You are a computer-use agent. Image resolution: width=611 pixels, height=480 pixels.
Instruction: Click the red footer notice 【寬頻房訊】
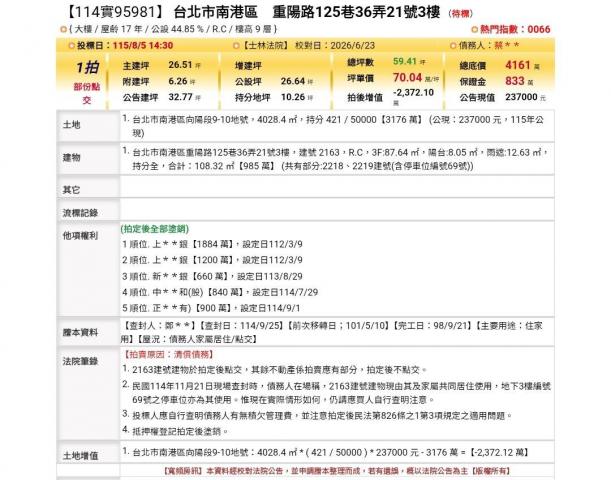[337, 471]
